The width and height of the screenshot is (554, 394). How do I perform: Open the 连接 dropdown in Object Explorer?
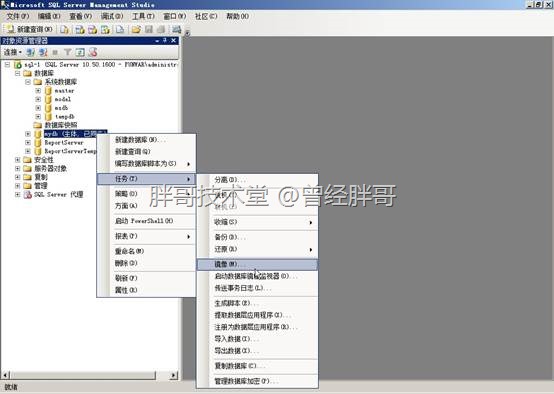13,52
